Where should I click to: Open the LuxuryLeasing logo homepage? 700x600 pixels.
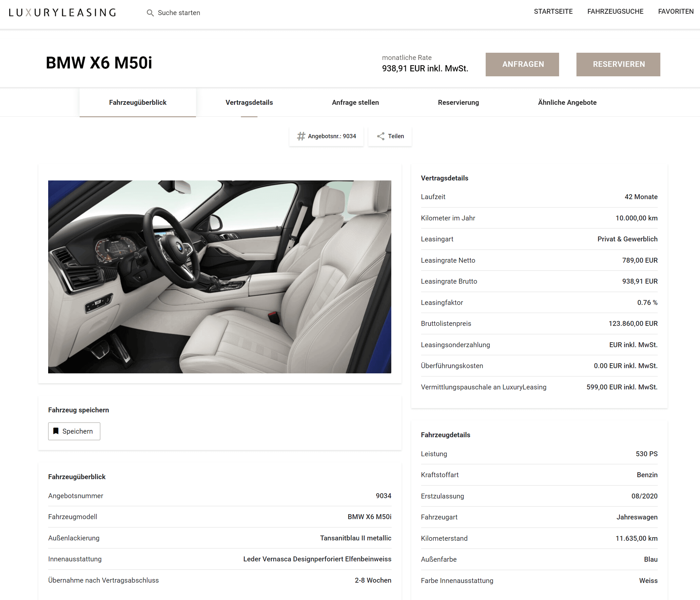[x=63, y=13]
